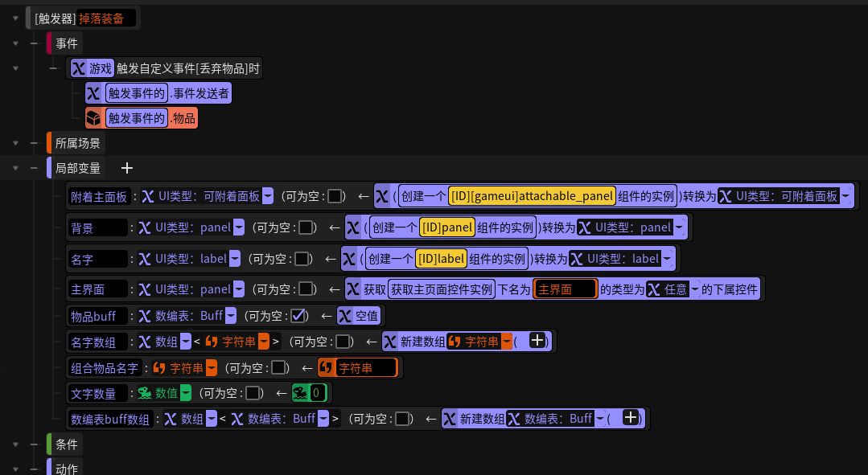Open 数编表 Buff dropdown for 物品buff
Viewport: 868px width, 475px height.
pyautogui.click(x=231, y=316)
